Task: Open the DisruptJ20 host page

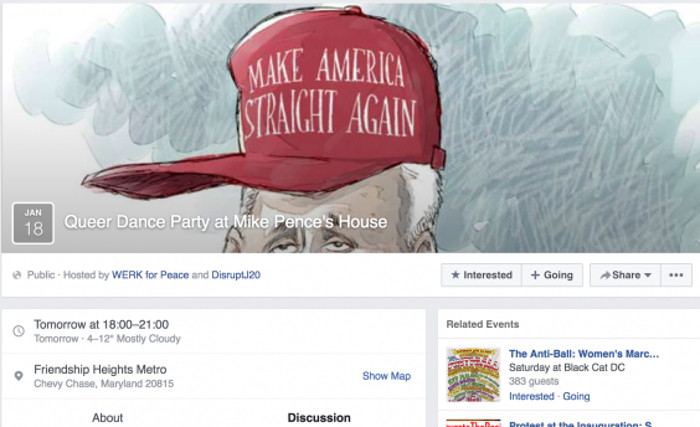Action: point(236,275)
